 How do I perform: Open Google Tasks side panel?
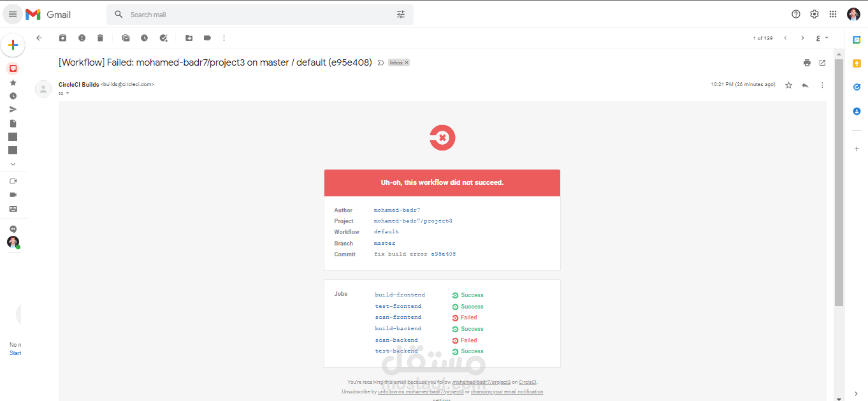click(857, 87)
